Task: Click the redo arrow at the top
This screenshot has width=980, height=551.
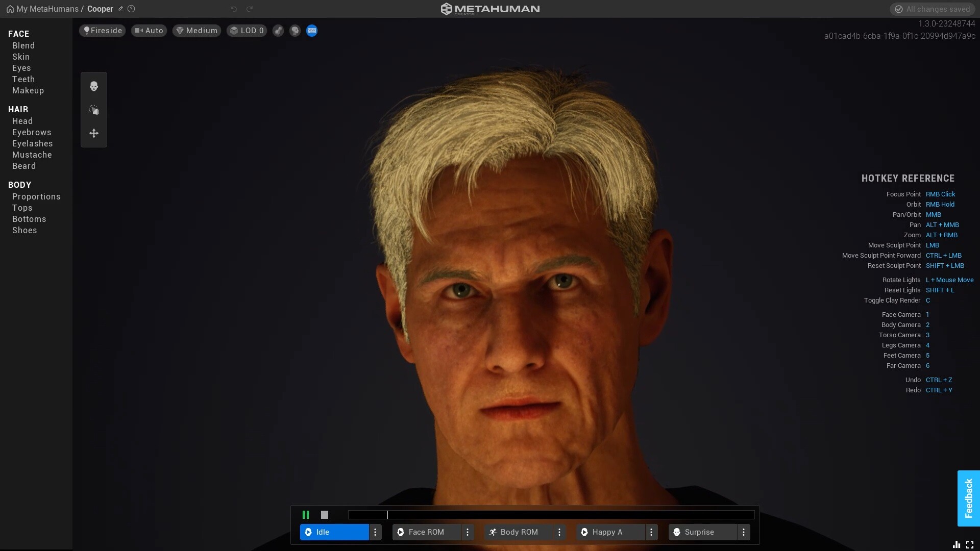Action: click(x=250, y=9)
